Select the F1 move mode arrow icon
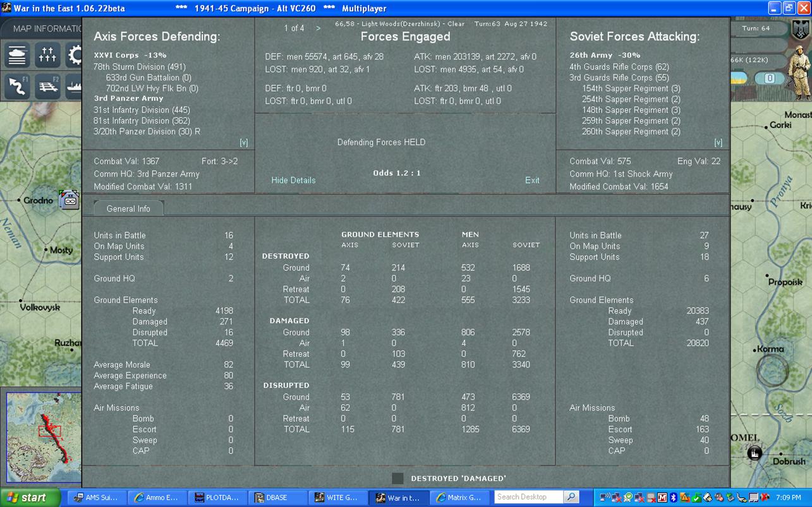This screenshot has height=507, width=812. (x=18, y=86)
